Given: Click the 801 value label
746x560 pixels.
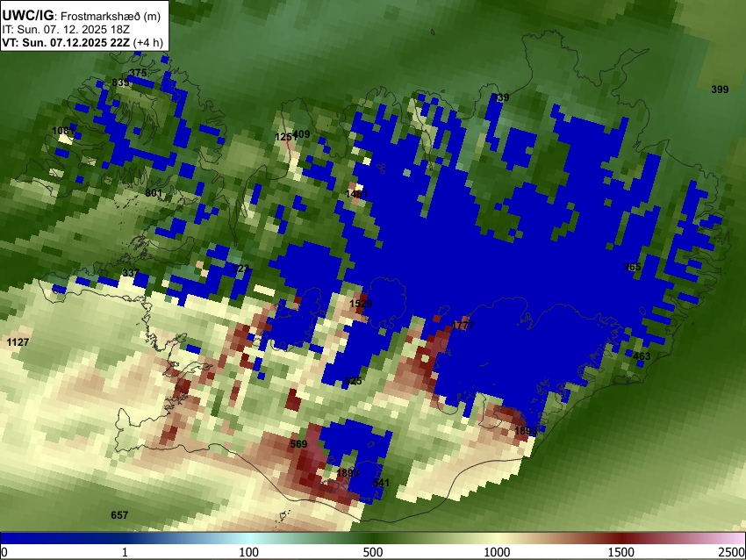Looking at the screenshot, I should click(x=154, y=193).
